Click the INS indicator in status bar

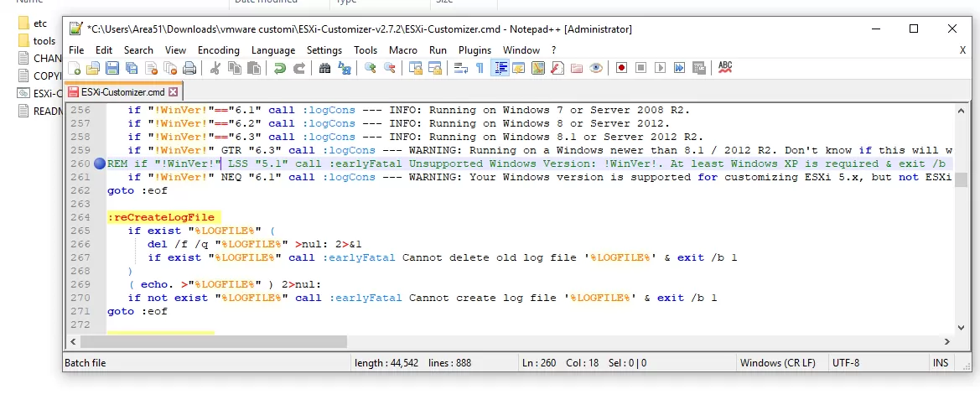coord(940,362)
